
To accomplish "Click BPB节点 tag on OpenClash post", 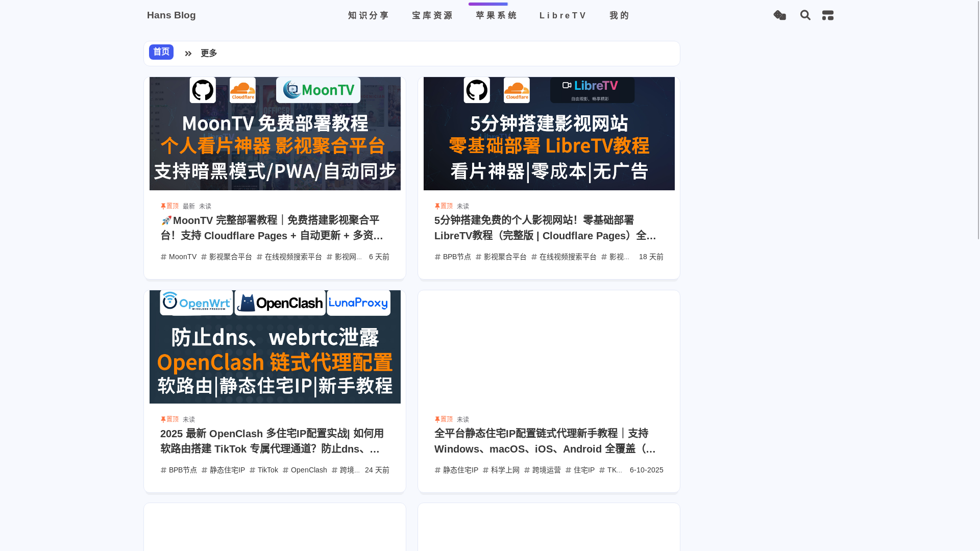I will [179, 470].
